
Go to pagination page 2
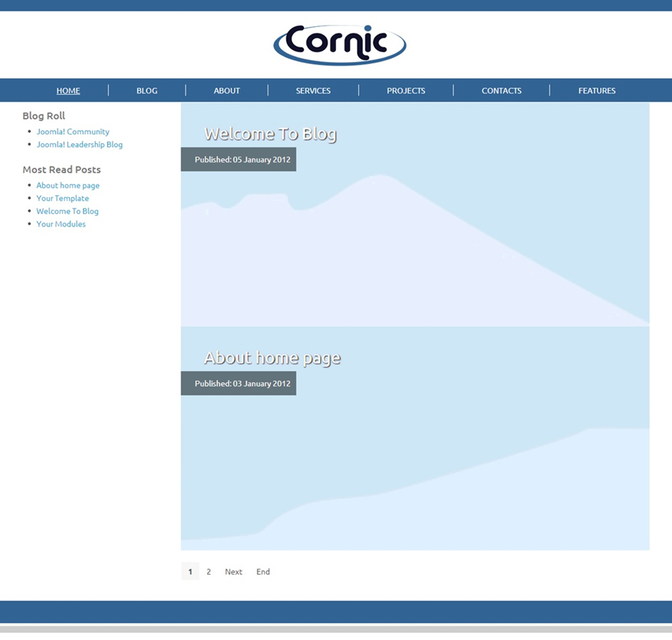(x=209, y=571)
